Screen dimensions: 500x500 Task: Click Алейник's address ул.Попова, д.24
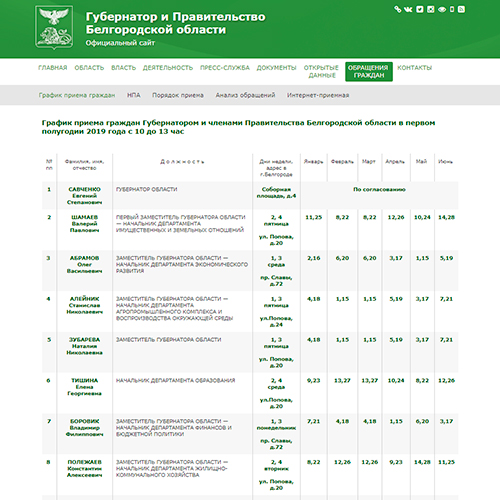pyautogui.click(x=276, y=322)
